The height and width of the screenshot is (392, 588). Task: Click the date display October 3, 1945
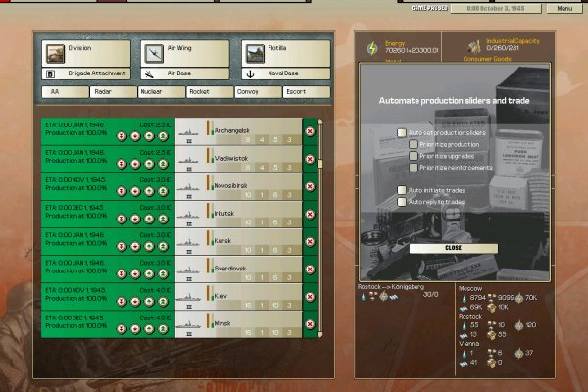point(496,8)
